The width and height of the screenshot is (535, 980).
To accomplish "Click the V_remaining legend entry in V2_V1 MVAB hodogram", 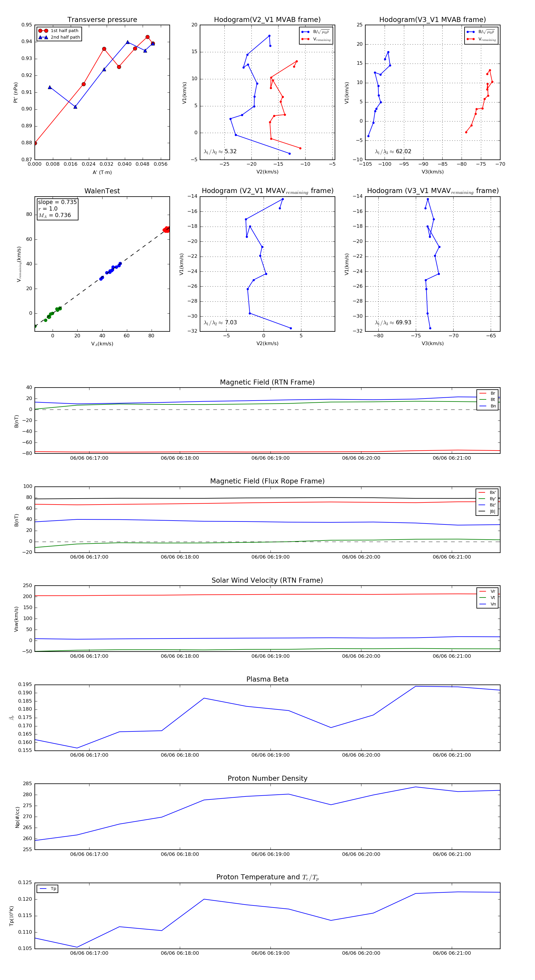I will point(316,39).
